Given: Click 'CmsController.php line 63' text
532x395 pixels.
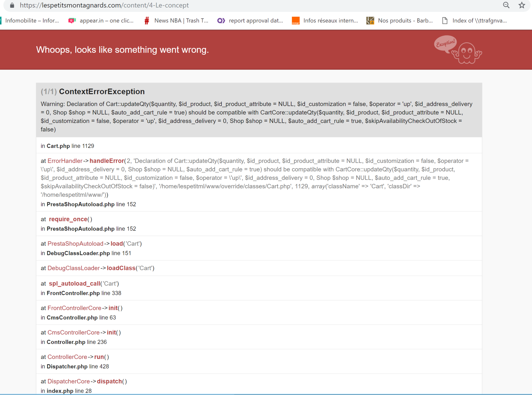Looking at the screenshot, I should click(x=81, y=318).
